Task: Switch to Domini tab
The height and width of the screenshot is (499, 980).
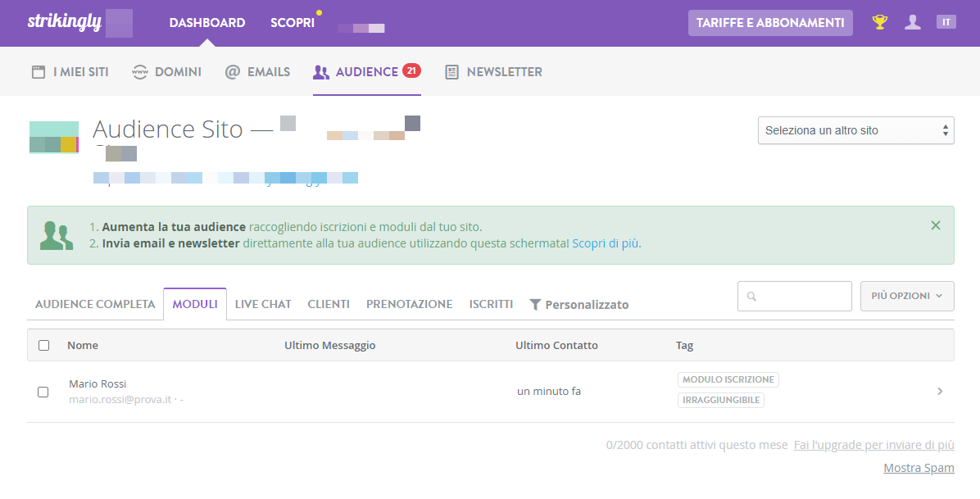Action: click(x=167, y=72)
